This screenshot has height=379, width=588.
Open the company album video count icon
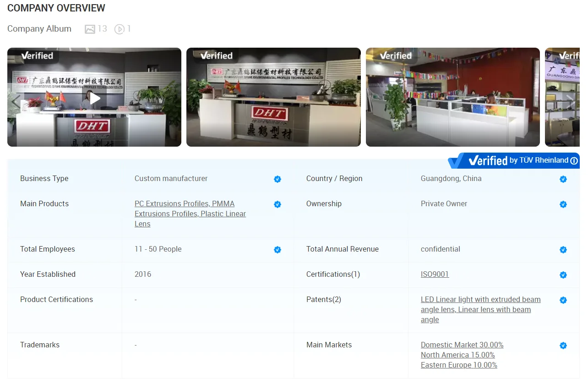coord(119,29)
